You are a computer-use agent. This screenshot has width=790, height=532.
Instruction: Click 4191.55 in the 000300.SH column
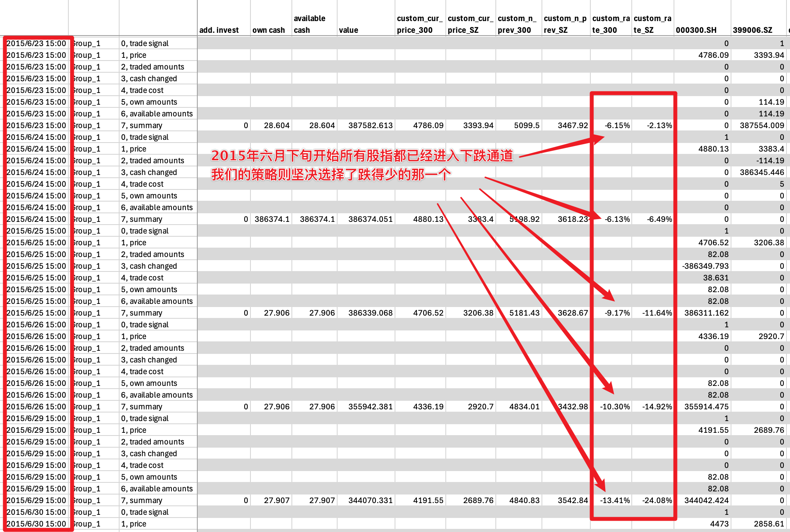(x=713, y=430)
